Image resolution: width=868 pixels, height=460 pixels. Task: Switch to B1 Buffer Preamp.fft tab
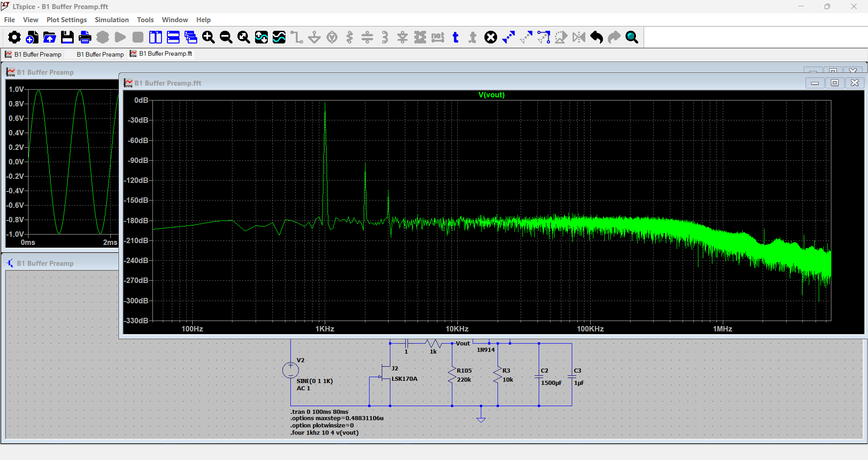(161, 54)
